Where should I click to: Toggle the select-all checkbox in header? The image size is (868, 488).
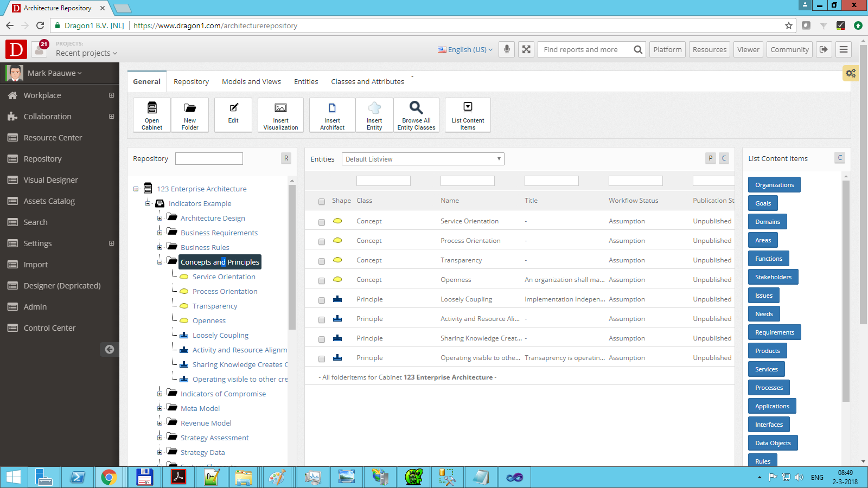coord(322,202)
